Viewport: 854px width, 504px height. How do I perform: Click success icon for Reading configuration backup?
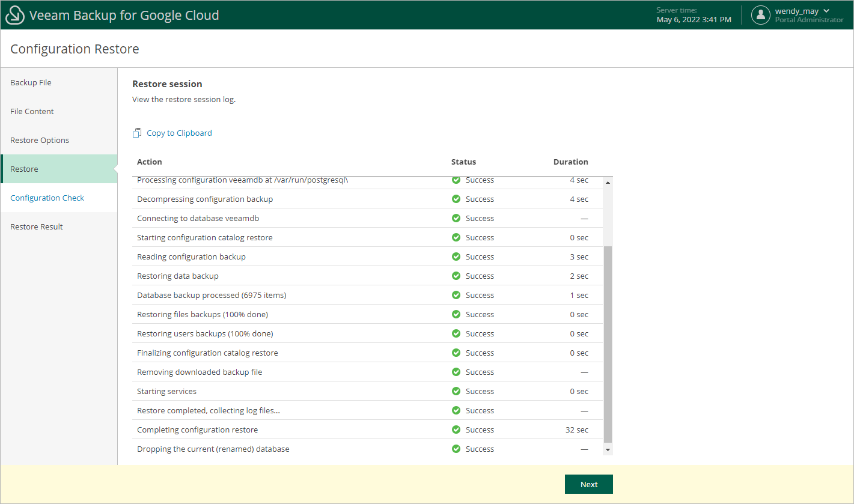[456, 257]
